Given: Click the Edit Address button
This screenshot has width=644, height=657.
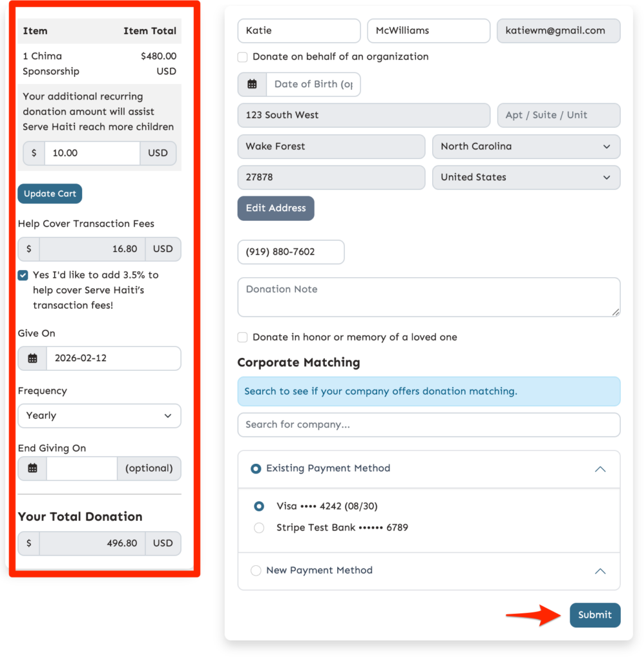Looking at the screenshot, I should 275,208.
